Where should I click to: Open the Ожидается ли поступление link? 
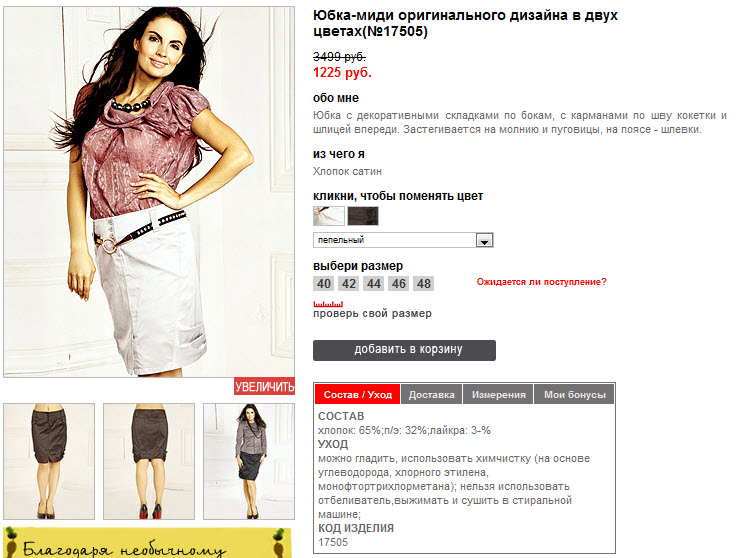[541, 282]
